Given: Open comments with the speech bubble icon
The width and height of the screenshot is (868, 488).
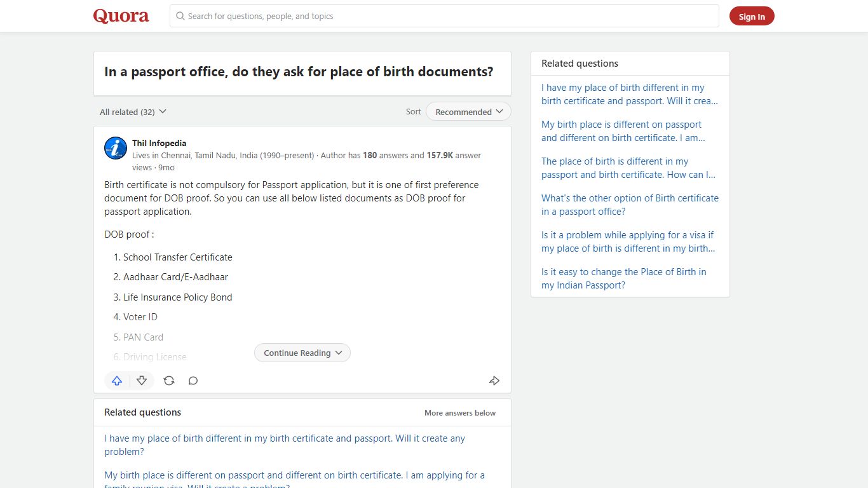Looking at the screenshot, I should [193, 381].
